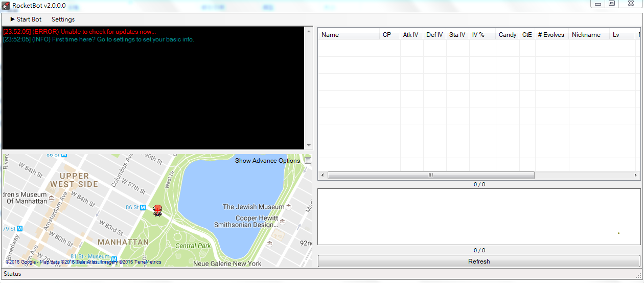
Task: Click the Cooper Hewitt museum marker icon
Action: (283, 222)
